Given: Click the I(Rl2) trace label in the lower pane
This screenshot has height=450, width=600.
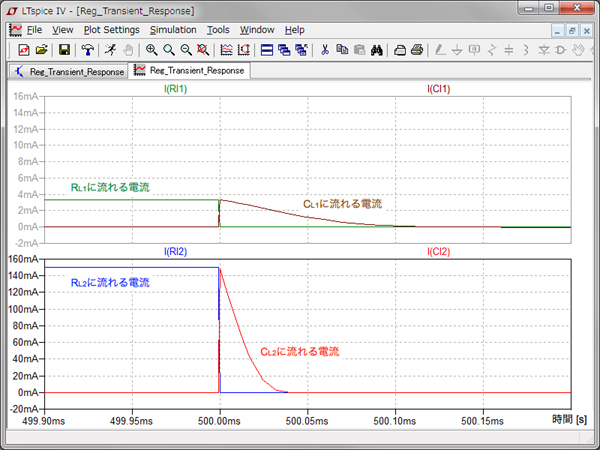Looking at the screenshot, I should tap(176, 251).
